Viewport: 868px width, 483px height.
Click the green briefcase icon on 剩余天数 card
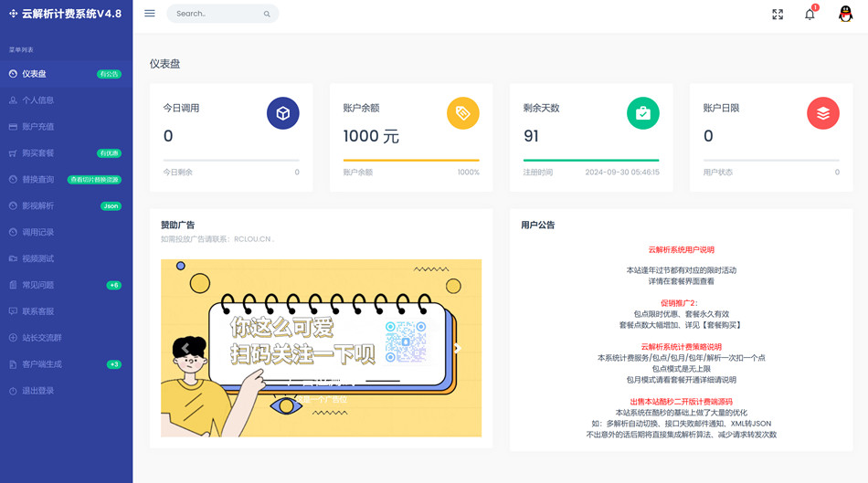(642, 113)
